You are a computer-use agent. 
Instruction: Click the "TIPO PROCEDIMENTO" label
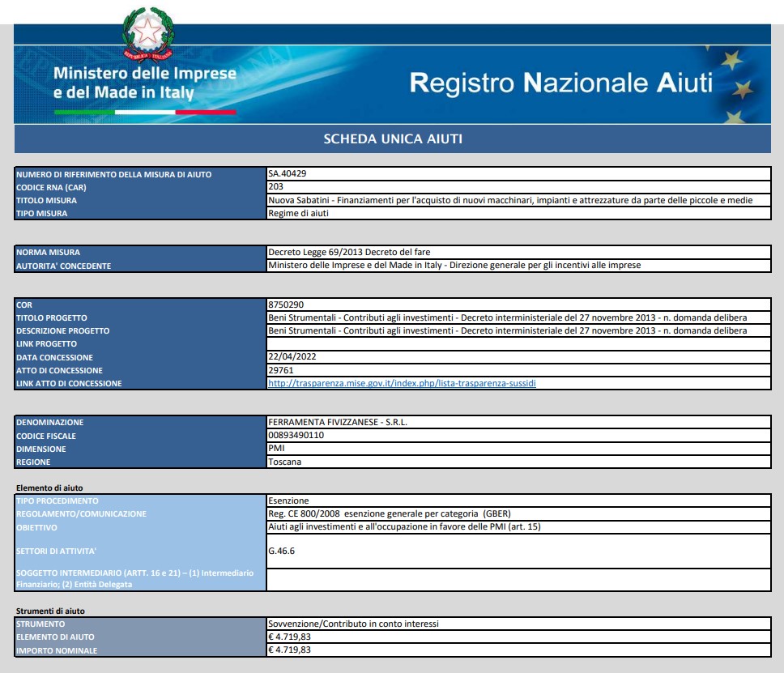point(57,501)
